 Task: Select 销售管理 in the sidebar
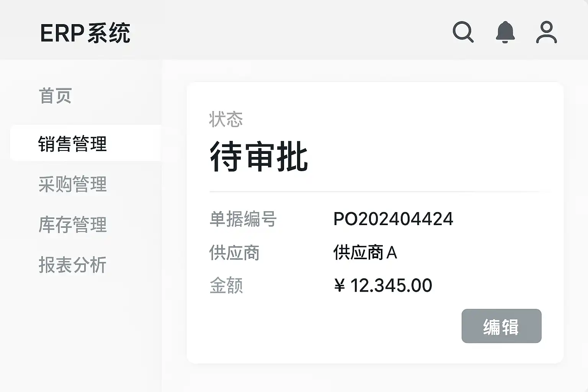point(72,144)
